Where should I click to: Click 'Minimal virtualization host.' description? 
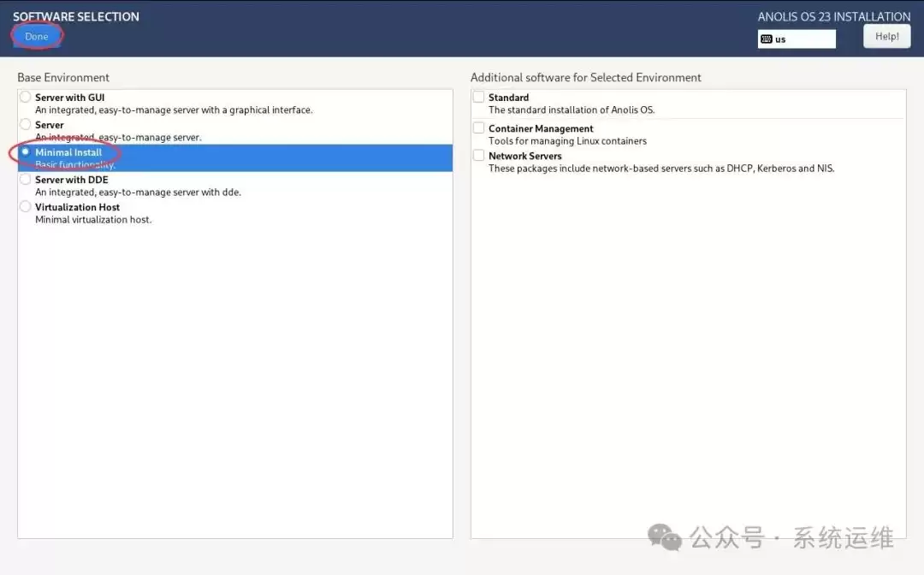click(93, 220)
